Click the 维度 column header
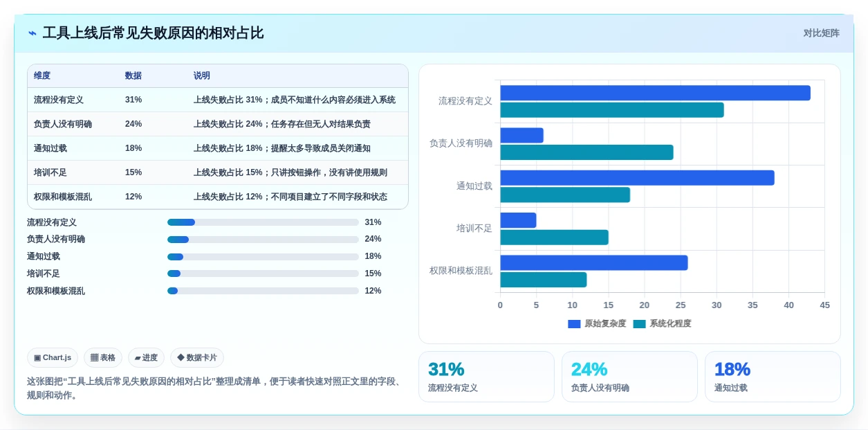This screenshot has width=868, height=430. coord(42,75)
